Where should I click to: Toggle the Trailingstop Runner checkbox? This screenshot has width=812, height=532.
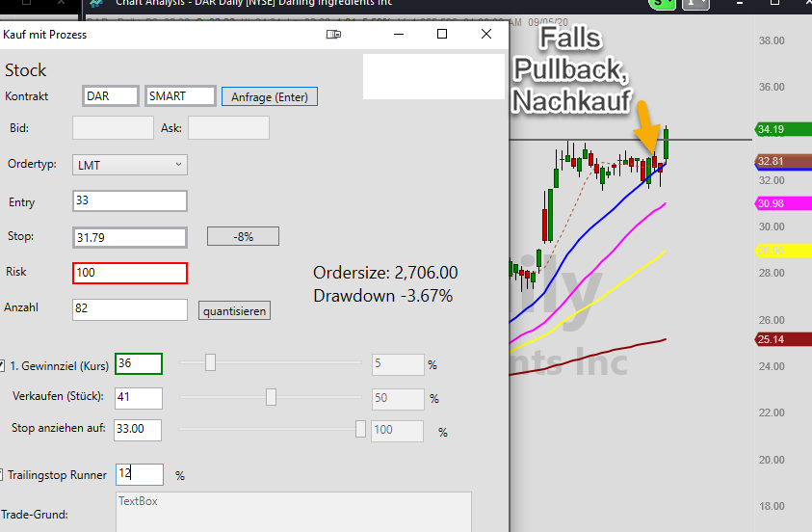tap(1, 474)
